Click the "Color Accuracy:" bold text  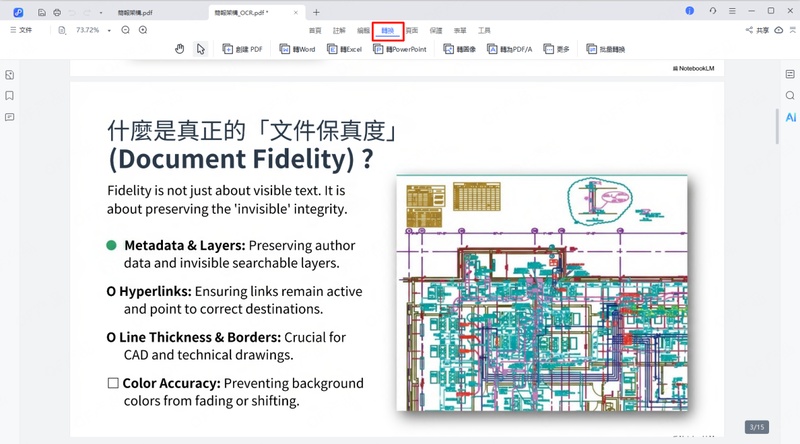pyautogui.click(x=171, y=383)
